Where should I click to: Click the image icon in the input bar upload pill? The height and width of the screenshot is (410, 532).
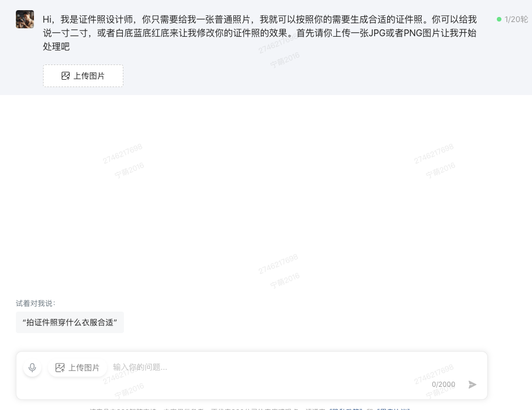[60, 368]
